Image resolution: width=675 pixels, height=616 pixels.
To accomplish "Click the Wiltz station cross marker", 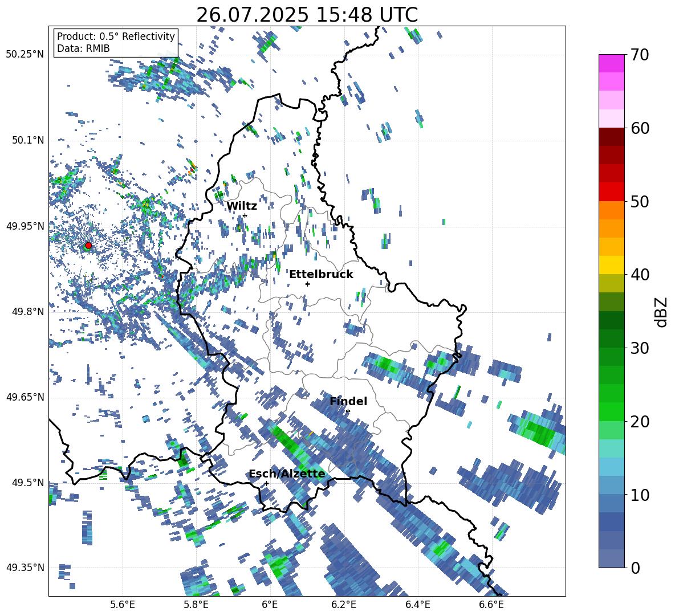I will tap(245, 215).
